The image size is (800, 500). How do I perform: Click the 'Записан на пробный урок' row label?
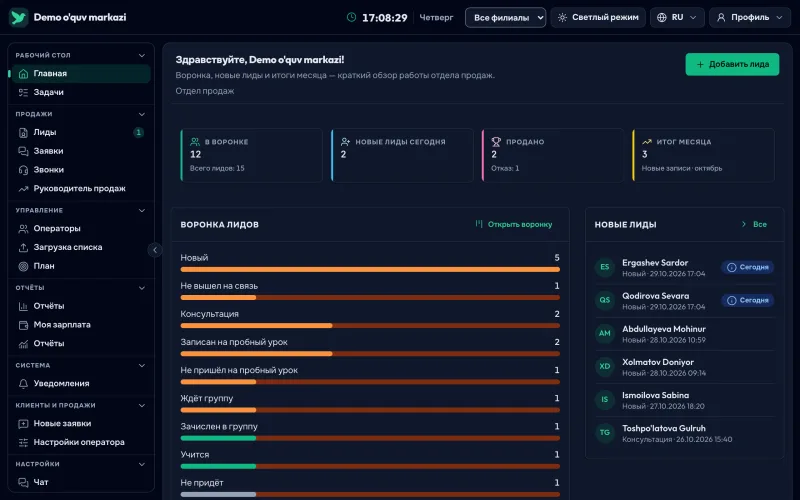point(234,342)
